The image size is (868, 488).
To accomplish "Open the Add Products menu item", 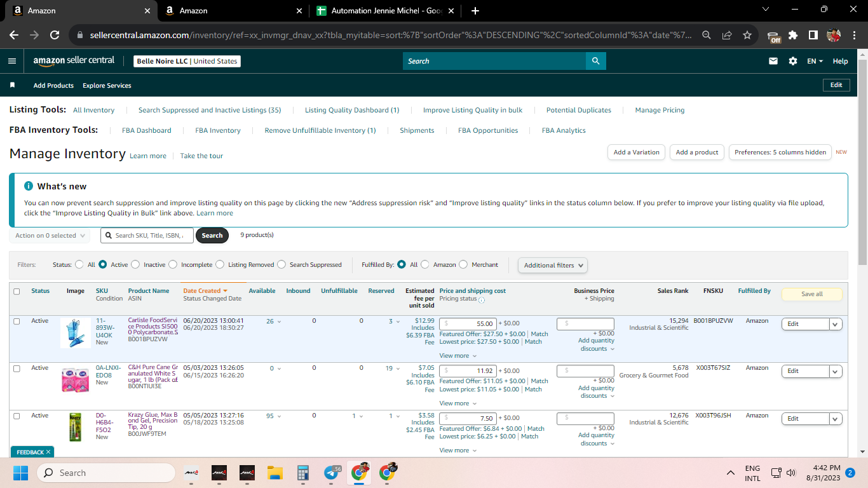I will (x=53, y=85).
